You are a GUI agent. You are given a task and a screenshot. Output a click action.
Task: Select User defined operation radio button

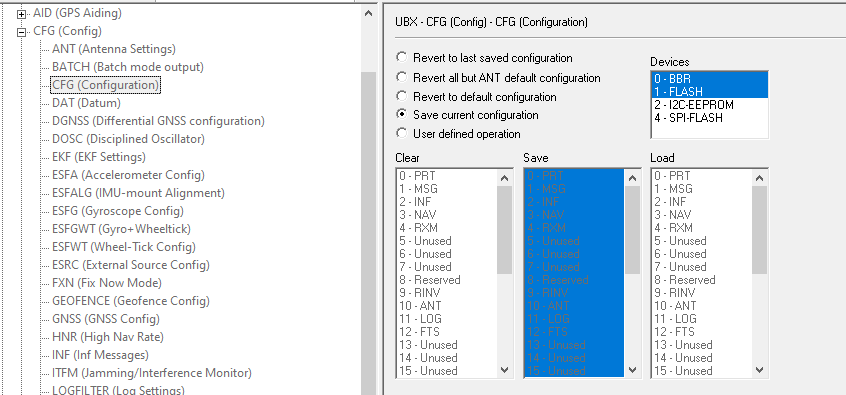tap(401, 133)
